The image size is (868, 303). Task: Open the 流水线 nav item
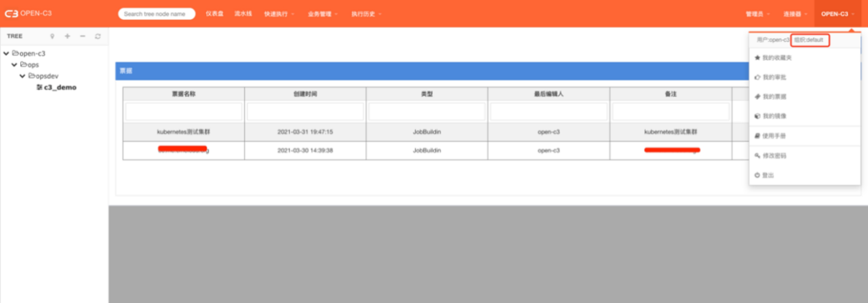click(243, 14)
